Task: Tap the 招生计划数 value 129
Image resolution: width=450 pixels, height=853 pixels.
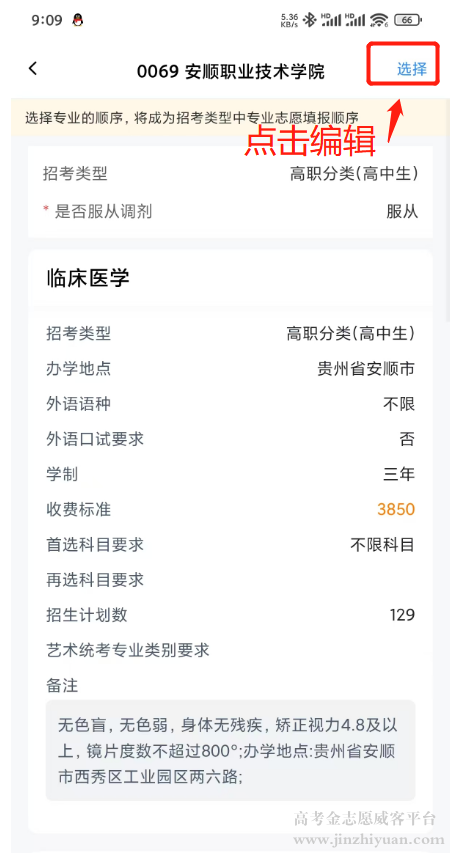Action: [402, 615]
